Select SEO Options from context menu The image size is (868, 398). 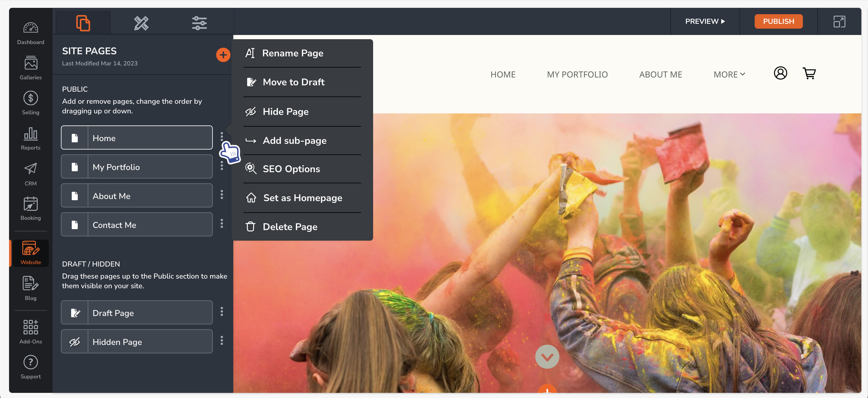292,168
